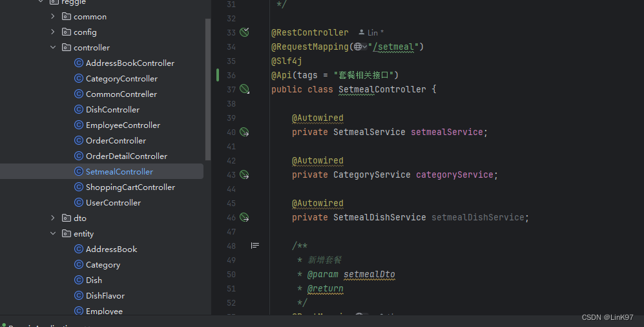Click EmployeeController class icon
Screen dimensions: 644x327
click(78, 125)
